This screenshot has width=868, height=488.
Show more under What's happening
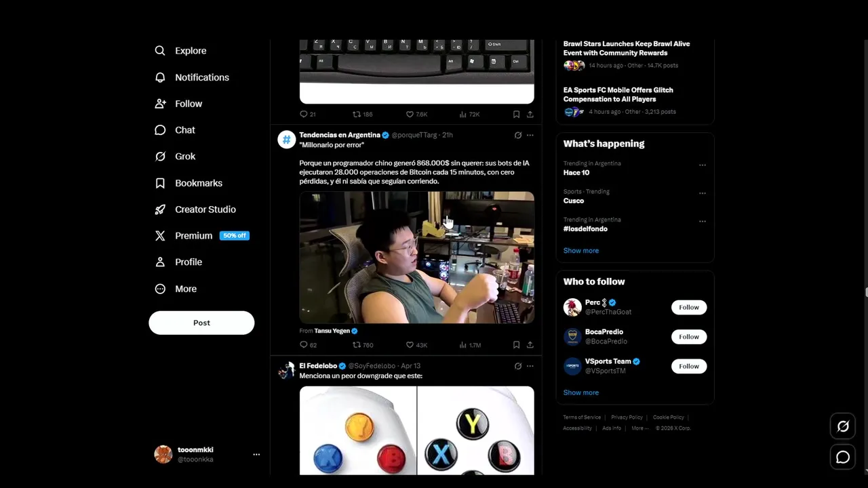tap(581, 251)
